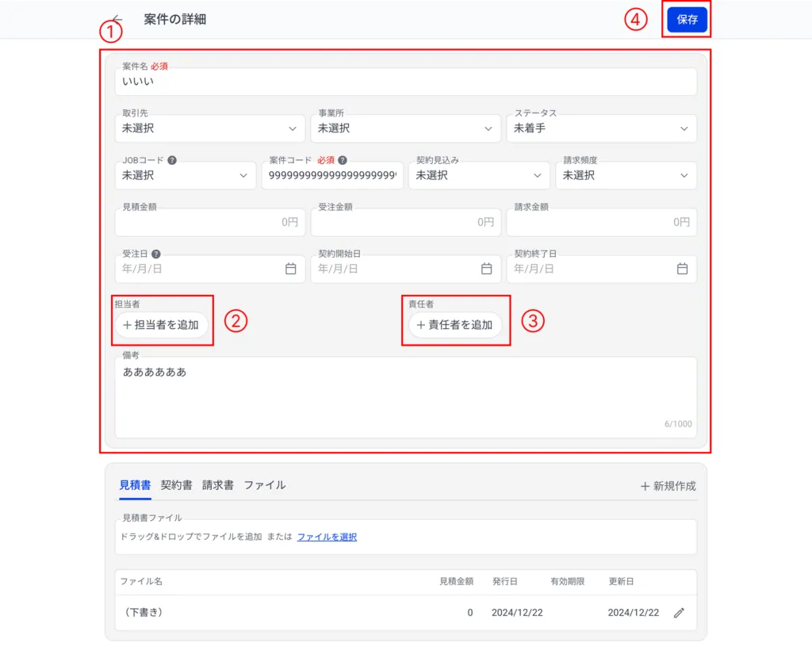Expand the 契約見込み dropdown
Screen dimensions: 812x654
pos(479,175)
